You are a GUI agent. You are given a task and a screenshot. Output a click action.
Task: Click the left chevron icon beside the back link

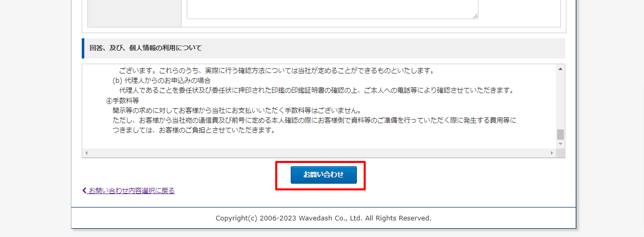coord(85,190)
